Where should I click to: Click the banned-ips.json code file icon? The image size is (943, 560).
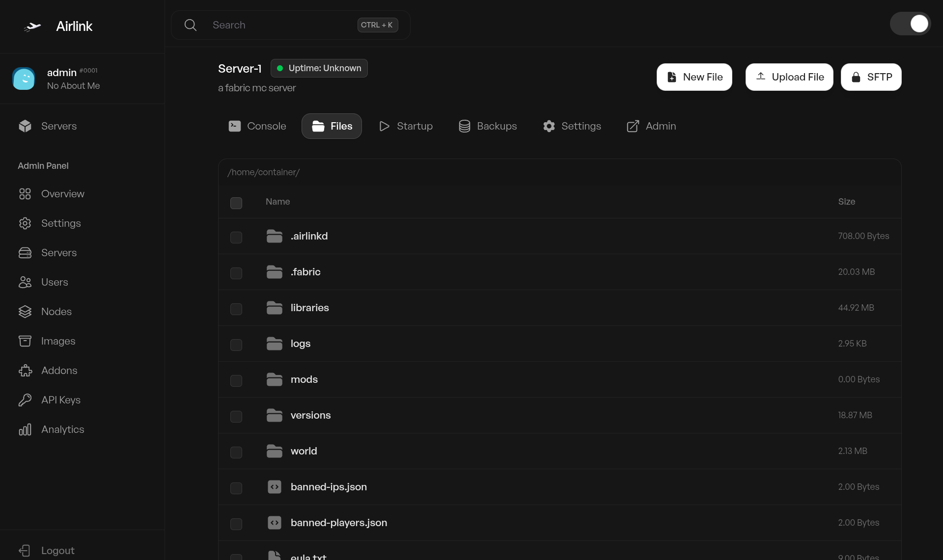[275, 487]
